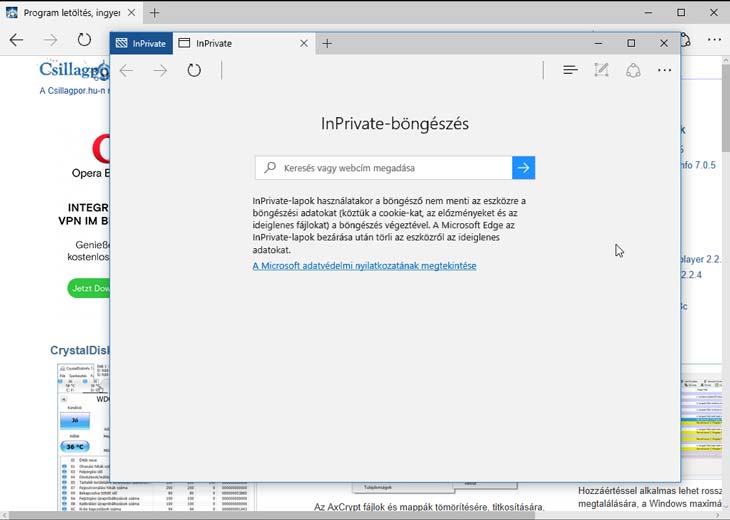Click the green 'Jetzt Dow…' button
This screenshot has height=520, width=730.
click(89, 288)
